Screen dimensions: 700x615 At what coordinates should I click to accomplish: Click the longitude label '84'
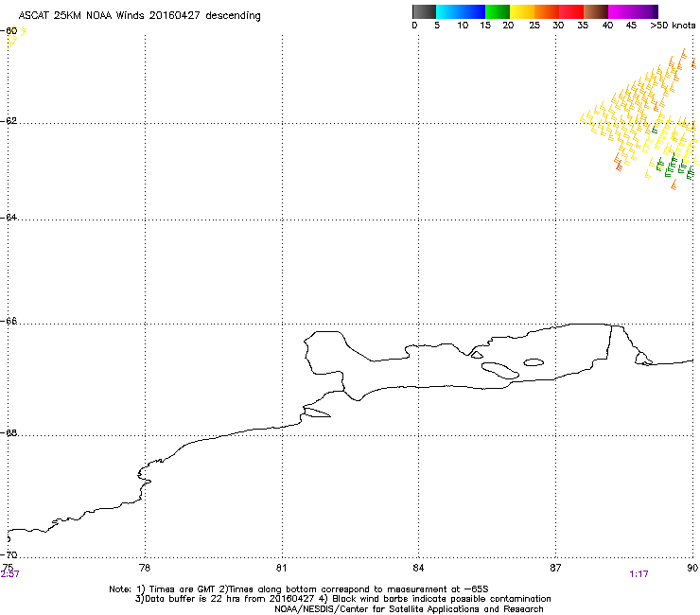point(418,568)
